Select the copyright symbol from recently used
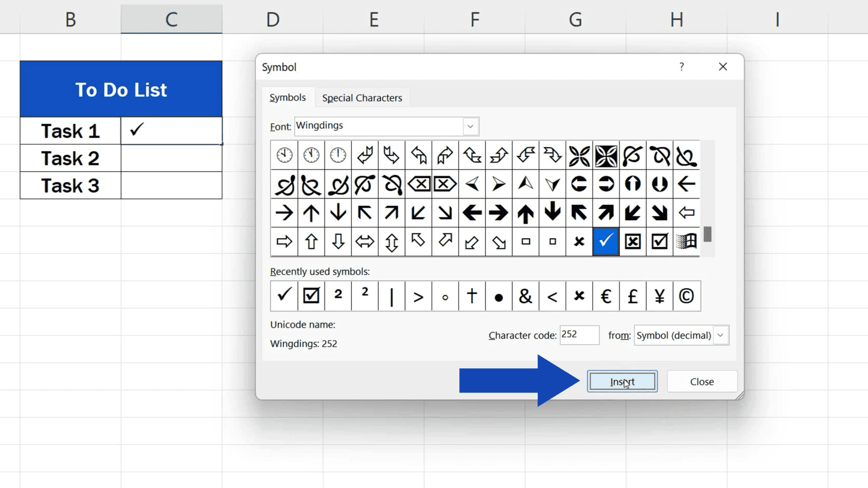Image resolution: width=868 pixels, height=488 pixels. [686, 296]
